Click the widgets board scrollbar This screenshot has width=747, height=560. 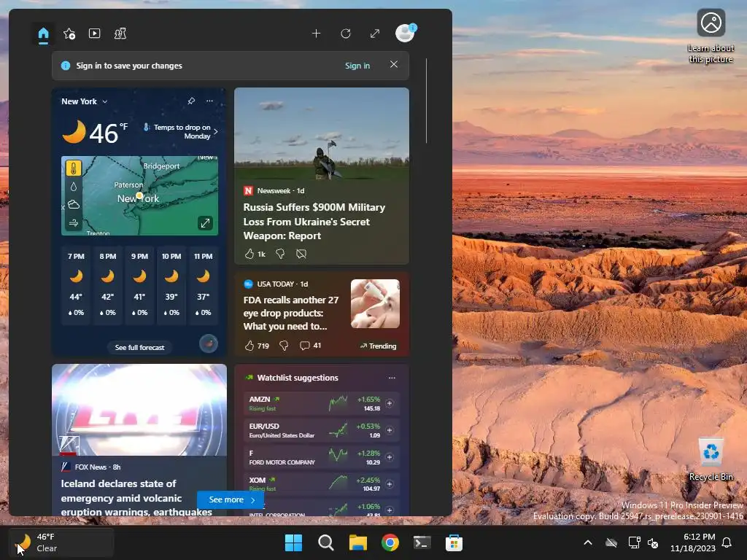(x=426, y=101)
